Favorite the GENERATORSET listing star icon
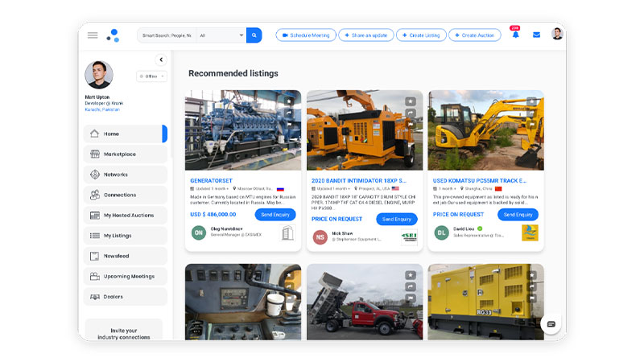The image size is (644, 362). (289, 101)
